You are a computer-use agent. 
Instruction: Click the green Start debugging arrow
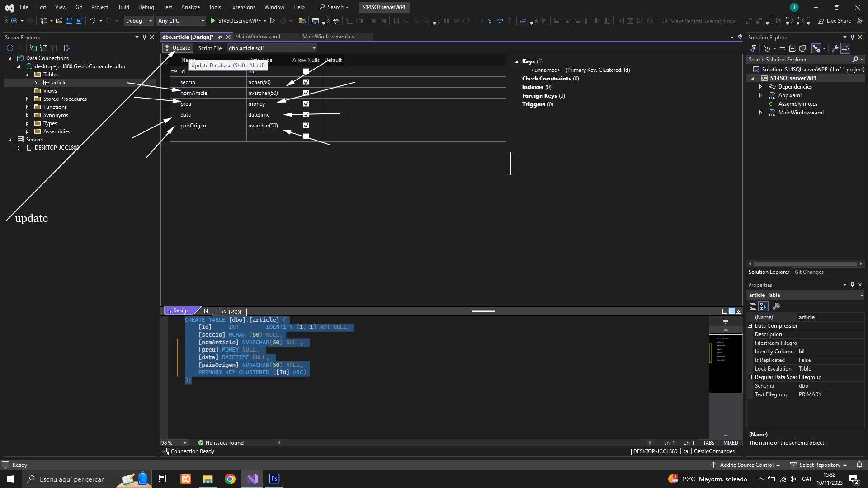pos(212,21)
